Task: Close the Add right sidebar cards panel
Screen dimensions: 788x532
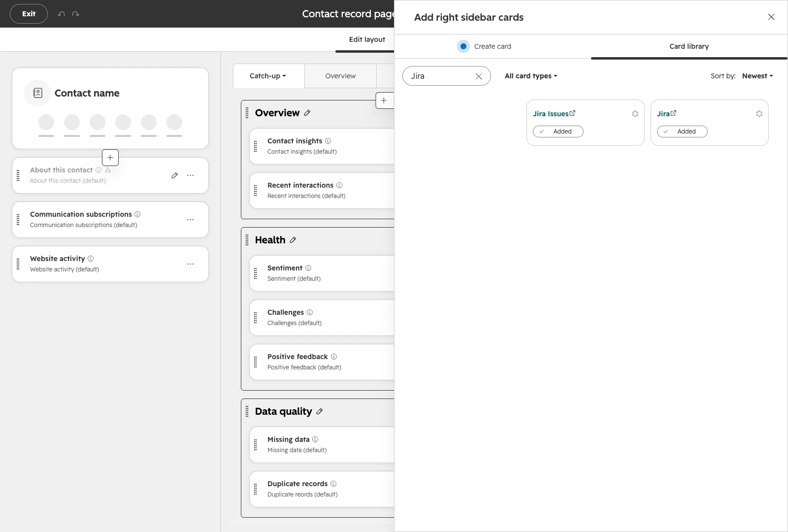Action: point(771,17)
